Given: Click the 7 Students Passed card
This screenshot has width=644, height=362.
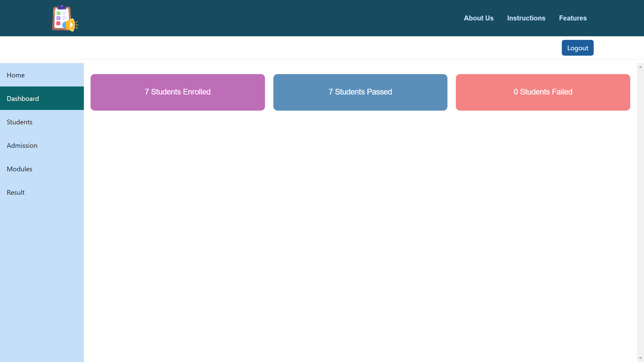Looking at the screenshot, I should click(360, 92).
